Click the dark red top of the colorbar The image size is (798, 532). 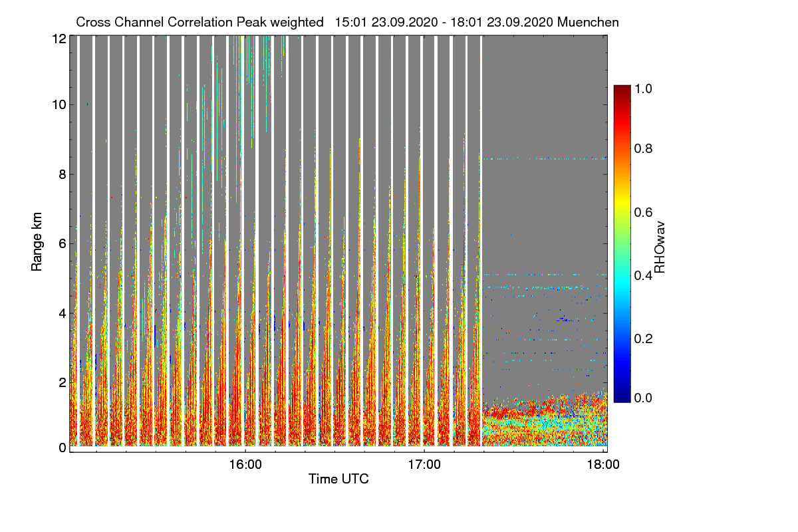click(621, 90)
